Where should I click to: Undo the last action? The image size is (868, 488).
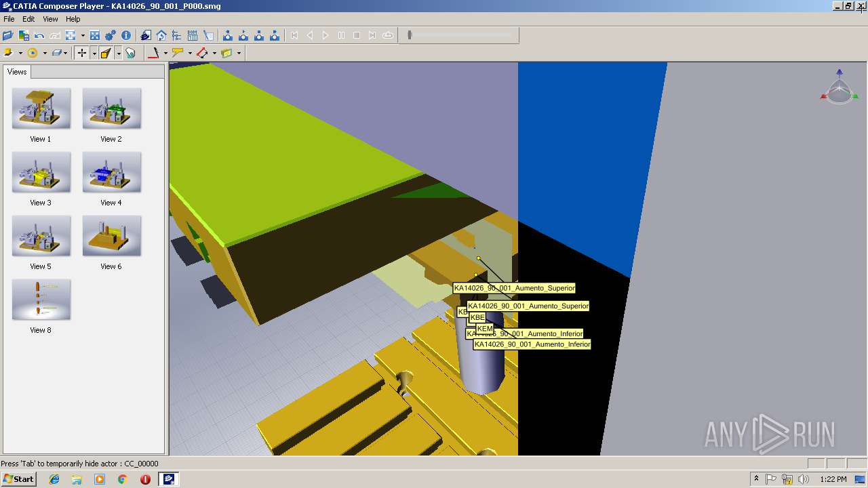39,35
